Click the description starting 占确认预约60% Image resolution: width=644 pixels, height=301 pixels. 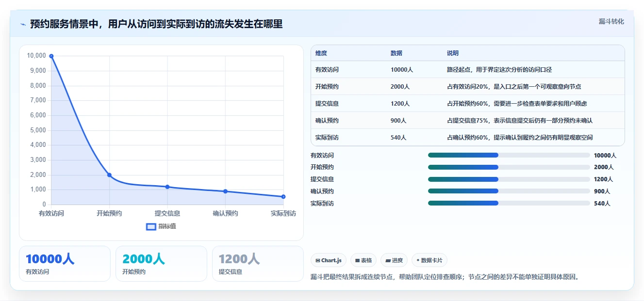(x=520, y=138)
